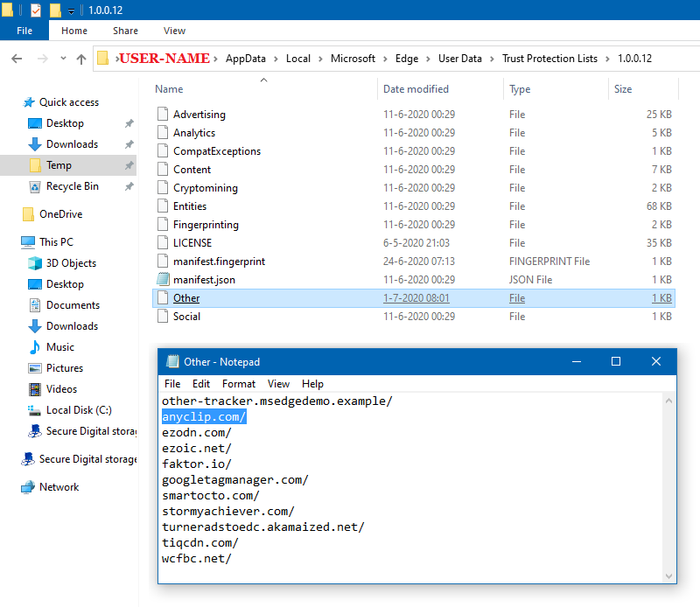This screenshot has width=700, height=607.
Task: Click the chevron after AppData in address bar
Action: tap(276, 59)
